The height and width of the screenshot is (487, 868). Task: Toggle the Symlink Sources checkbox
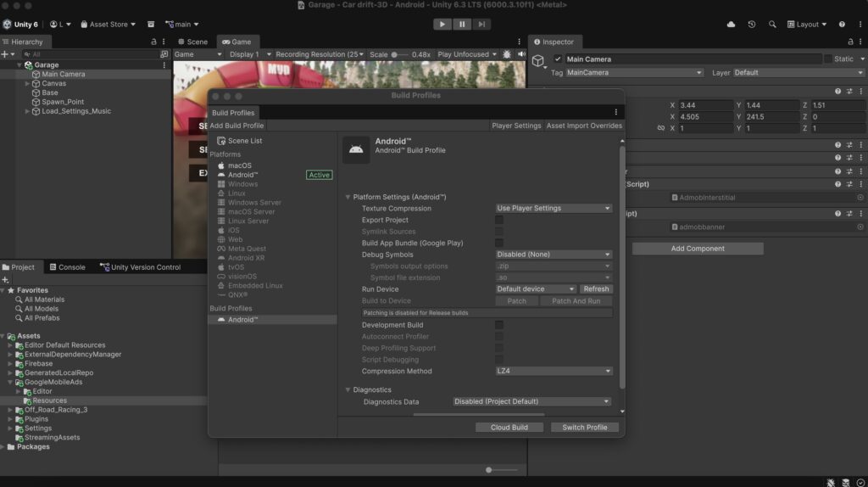click(498, 232)
